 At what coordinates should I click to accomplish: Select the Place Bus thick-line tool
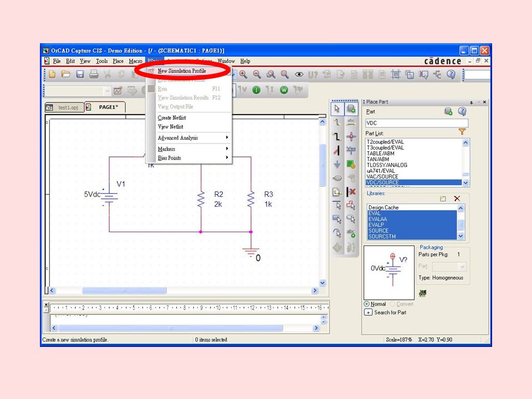(x=337, y=136)
